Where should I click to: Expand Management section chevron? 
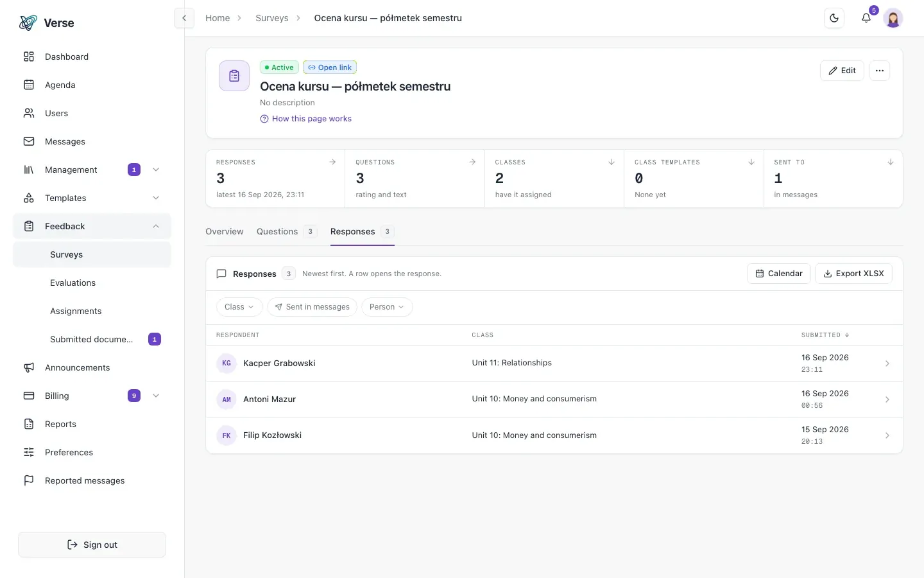[156, 170]
